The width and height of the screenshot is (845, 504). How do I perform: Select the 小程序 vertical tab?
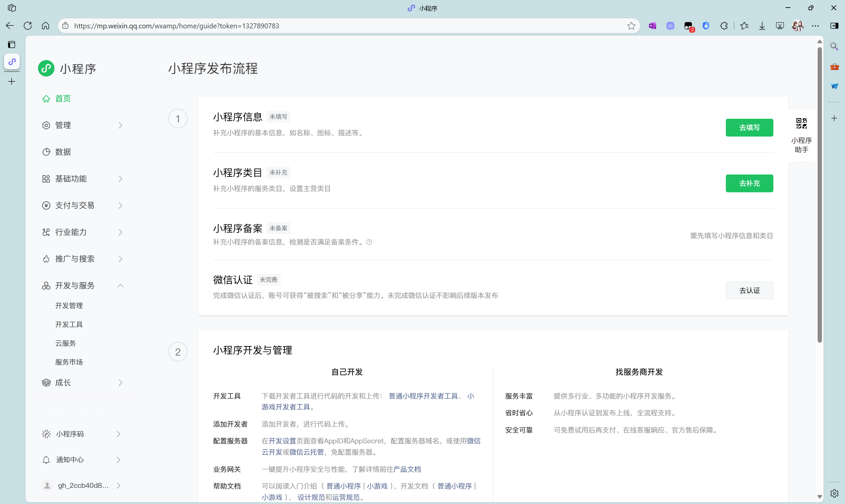pos(12,62)
